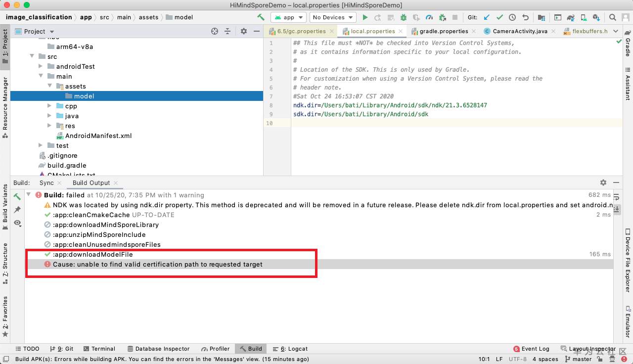Expand the test folder
The width and height of the screenshot is (633, 364).
point(42,145)
